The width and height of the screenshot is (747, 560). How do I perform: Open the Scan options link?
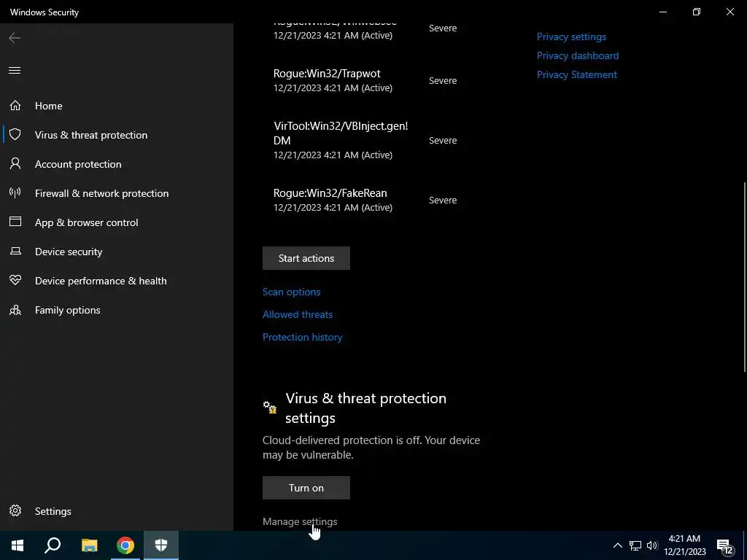pyautogui.click(x=291, y=292)
